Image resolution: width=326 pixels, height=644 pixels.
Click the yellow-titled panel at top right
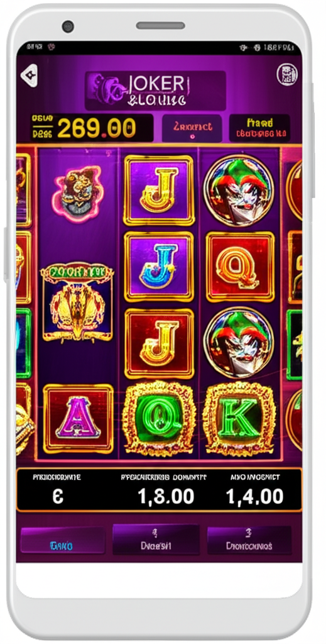click(259, 128)
